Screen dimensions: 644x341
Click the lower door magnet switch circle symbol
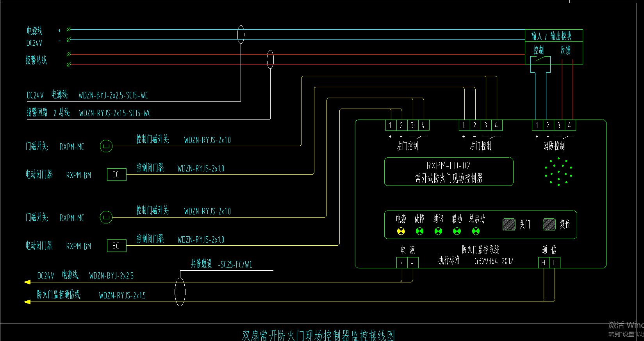point(106,217)
